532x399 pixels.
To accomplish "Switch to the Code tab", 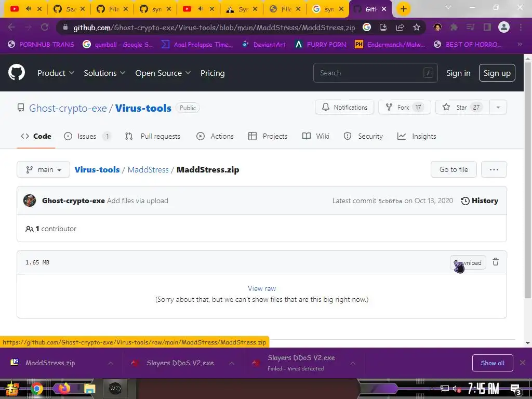I will tap(36, 136).
